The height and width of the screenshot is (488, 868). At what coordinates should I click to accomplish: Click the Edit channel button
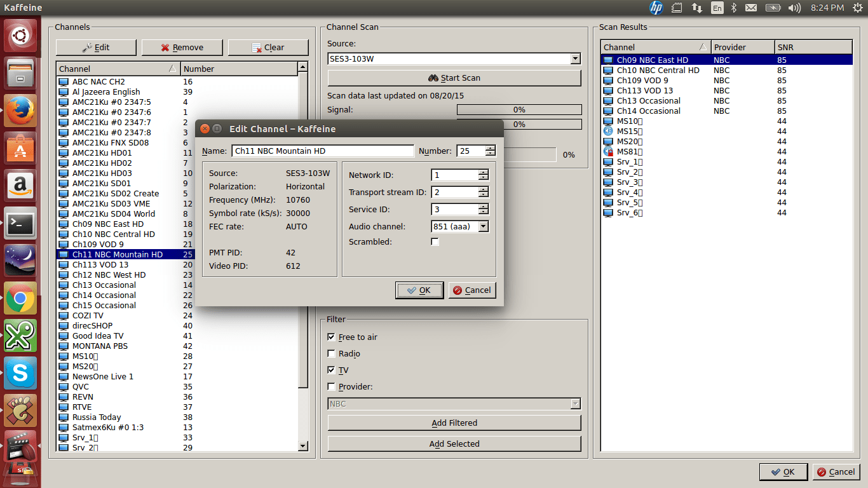click(x=96, y=48)
